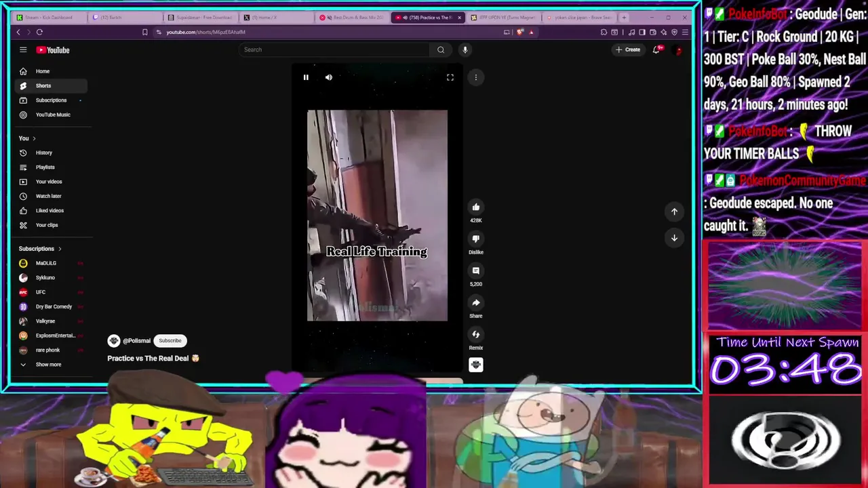Viewport: 868px width, 488px height.
Task: Go to Home in sidebar
Action: pos(51,71)
